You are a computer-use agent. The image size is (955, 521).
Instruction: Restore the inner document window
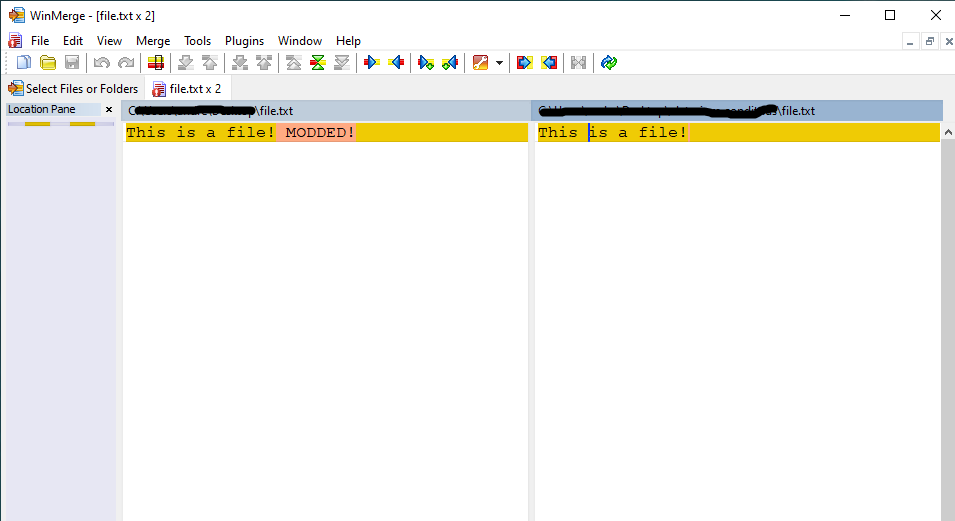[x=929, y=41]
